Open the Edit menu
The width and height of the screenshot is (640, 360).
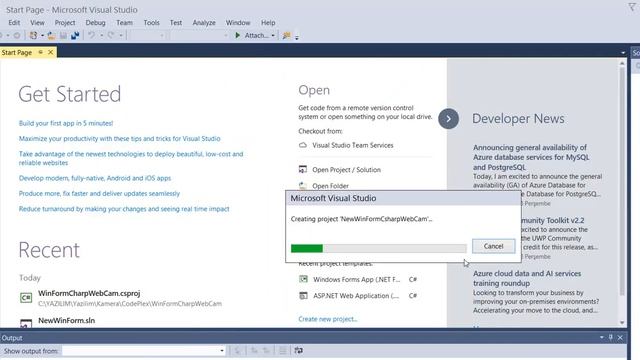14,23
